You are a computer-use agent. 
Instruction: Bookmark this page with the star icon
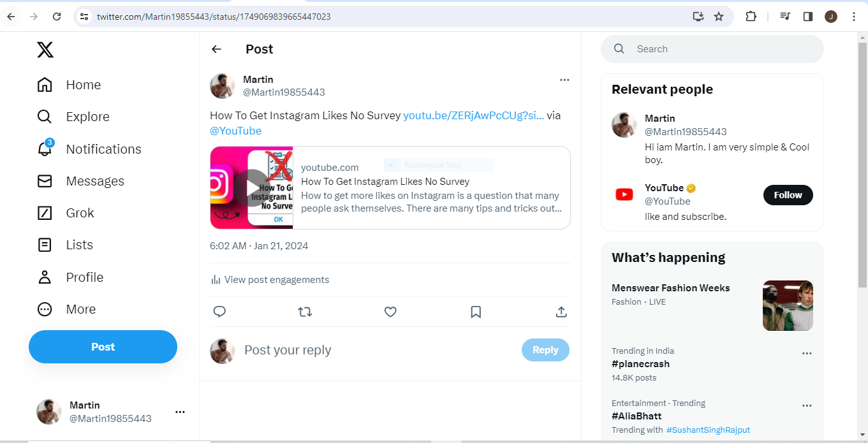pos(719,17)
